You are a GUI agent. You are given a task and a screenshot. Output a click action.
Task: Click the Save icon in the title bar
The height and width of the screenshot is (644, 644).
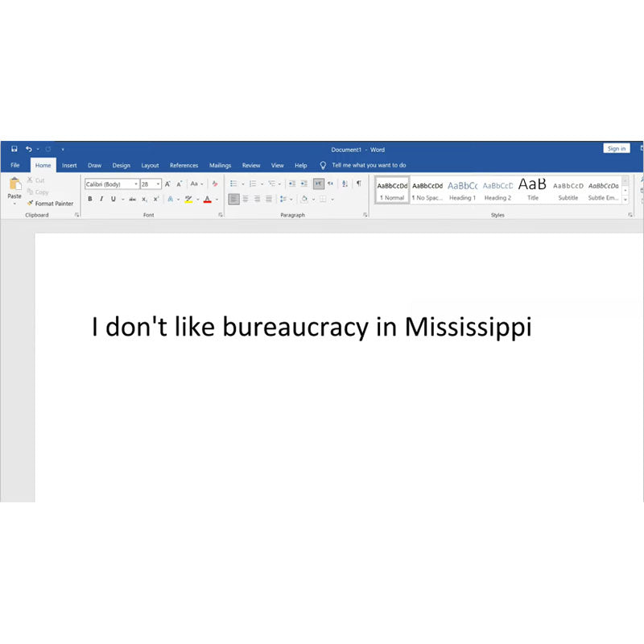(x=14, y=149)
